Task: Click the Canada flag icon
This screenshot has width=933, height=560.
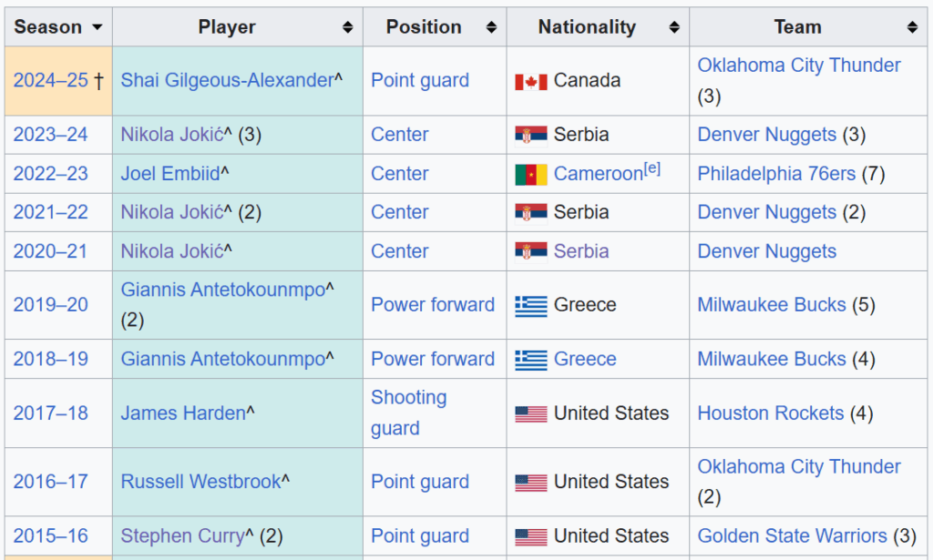Action: coord(531,81)
